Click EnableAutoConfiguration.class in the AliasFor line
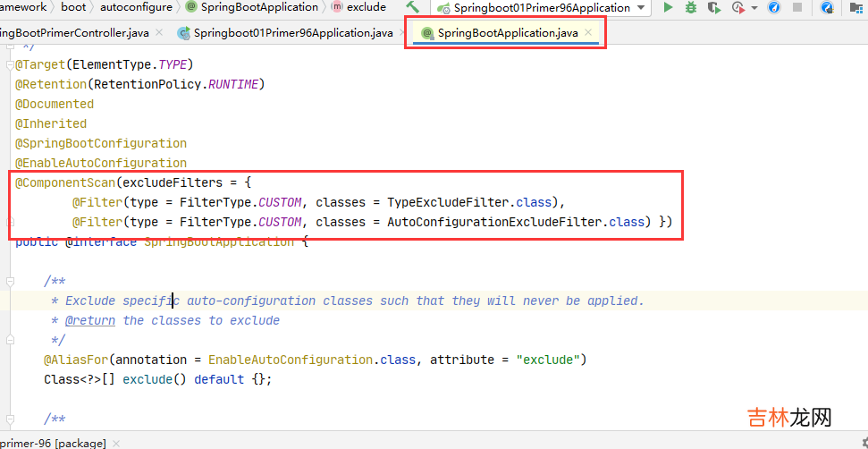The image size is (868, 449). tap(312, 360)
